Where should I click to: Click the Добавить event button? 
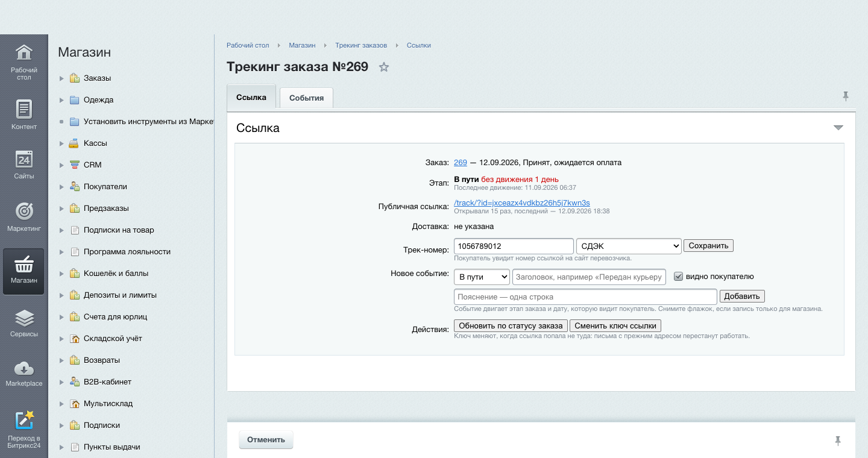click(x=742, y=296)
